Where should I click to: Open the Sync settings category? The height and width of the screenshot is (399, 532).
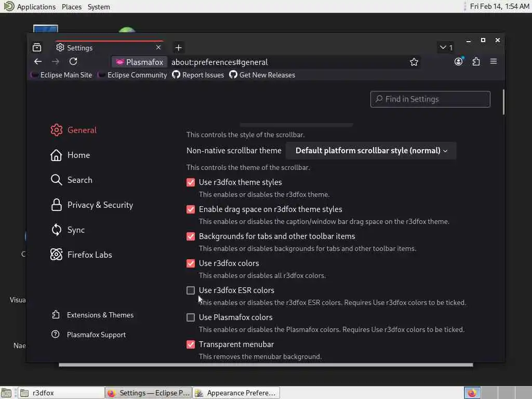tap(68, 230)
